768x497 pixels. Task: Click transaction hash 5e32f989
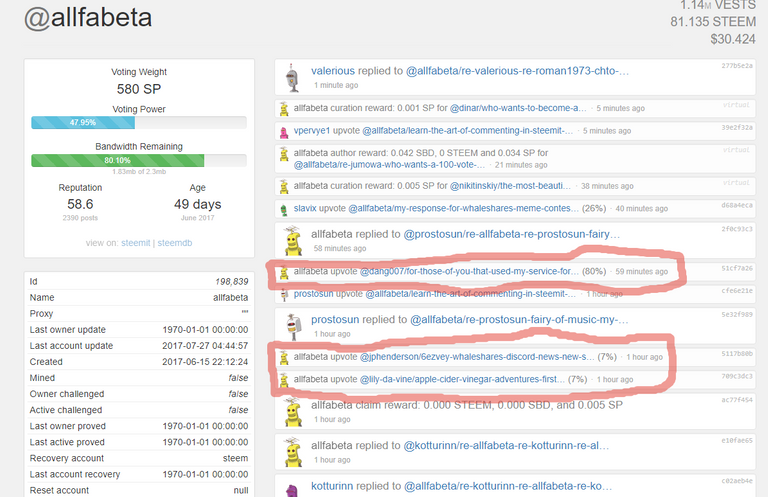737,314
